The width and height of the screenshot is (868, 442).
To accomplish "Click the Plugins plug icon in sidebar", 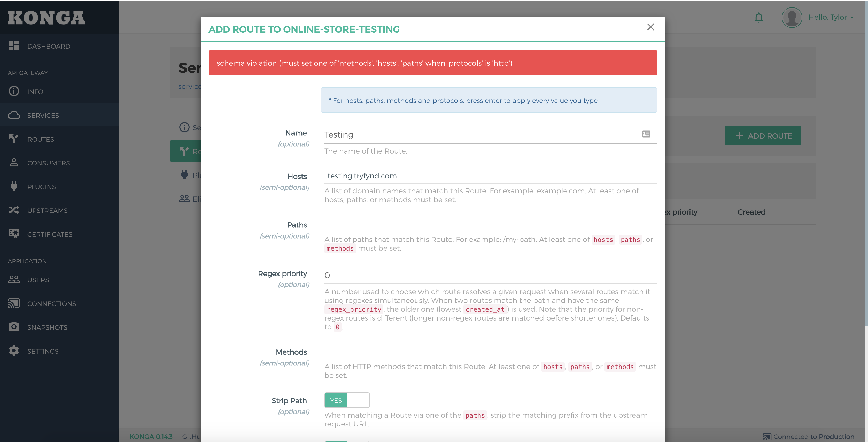I will [14, 186].
